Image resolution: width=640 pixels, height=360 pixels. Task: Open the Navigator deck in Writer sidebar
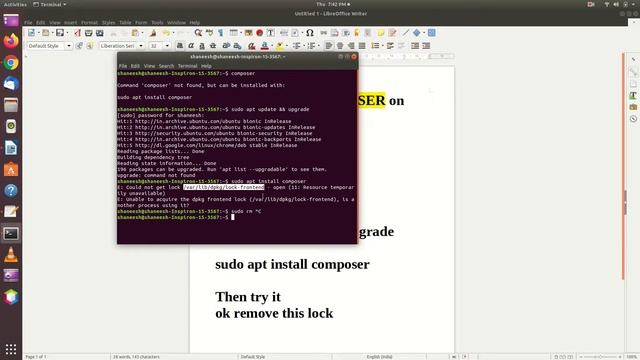coord(633,119)
